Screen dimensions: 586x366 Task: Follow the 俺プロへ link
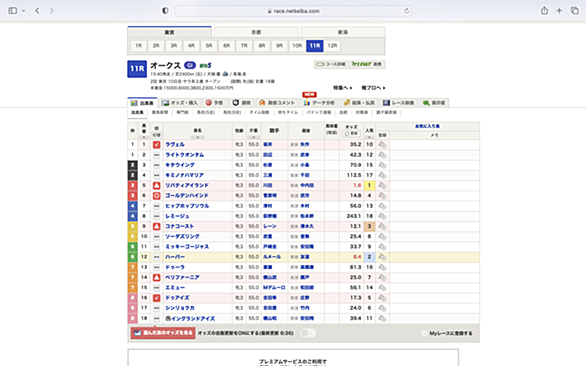tap(373, 88)
